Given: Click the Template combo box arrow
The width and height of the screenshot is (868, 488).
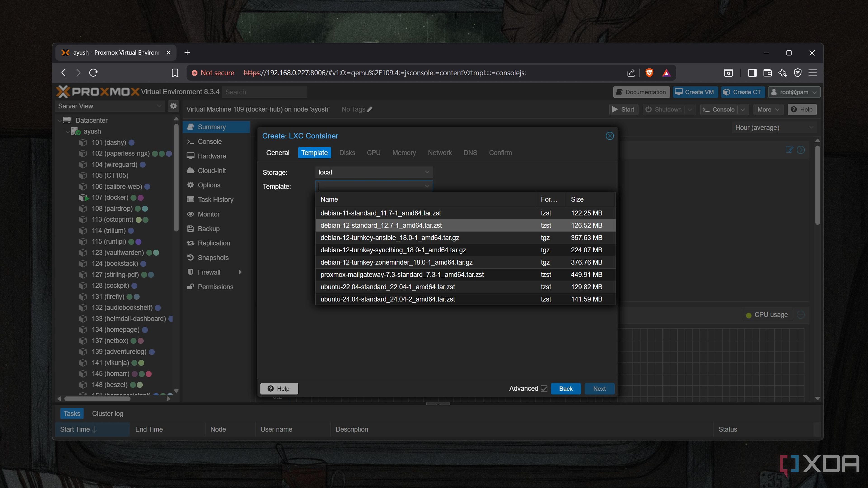Looking at the screenshot, I should 427,186.
